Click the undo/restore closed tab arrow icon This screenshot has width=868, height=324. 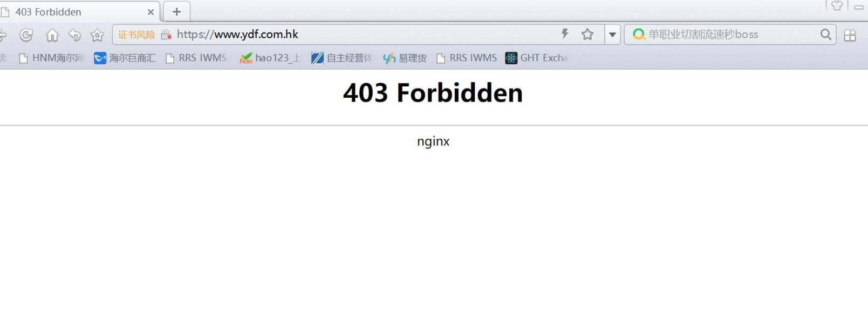74,35
